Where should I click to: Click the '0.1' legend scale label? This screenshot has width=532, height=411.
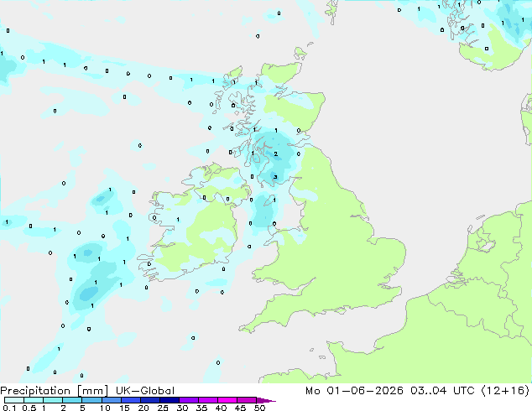click(9, 408)
